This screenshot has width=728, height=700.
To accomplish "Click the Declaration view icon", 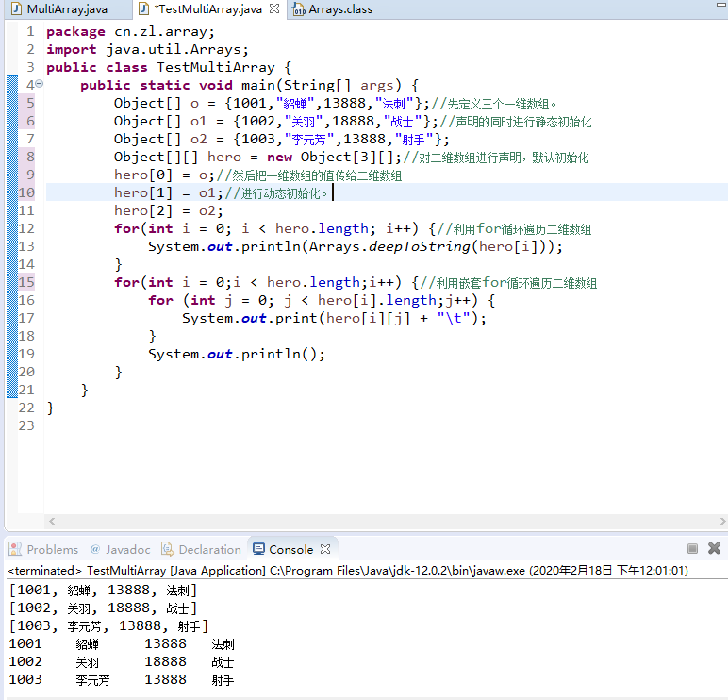I will 167,549.
